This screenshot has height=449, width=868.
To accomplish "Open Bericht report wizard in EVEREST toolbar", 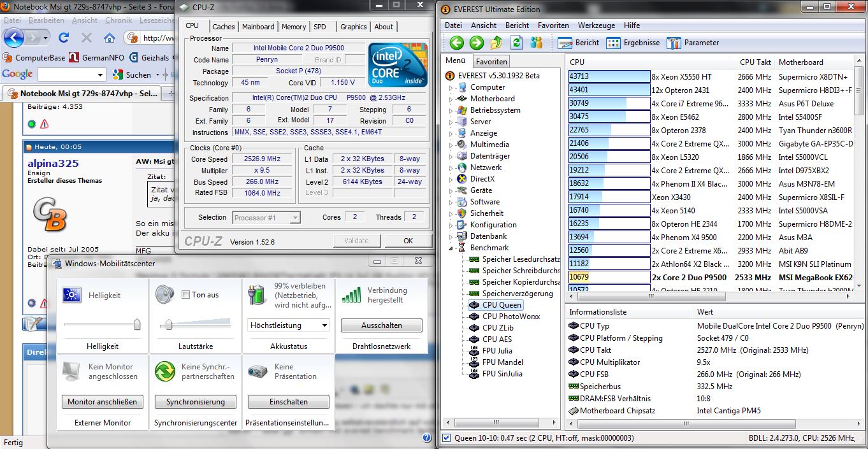I will click(x=579, y=43).
